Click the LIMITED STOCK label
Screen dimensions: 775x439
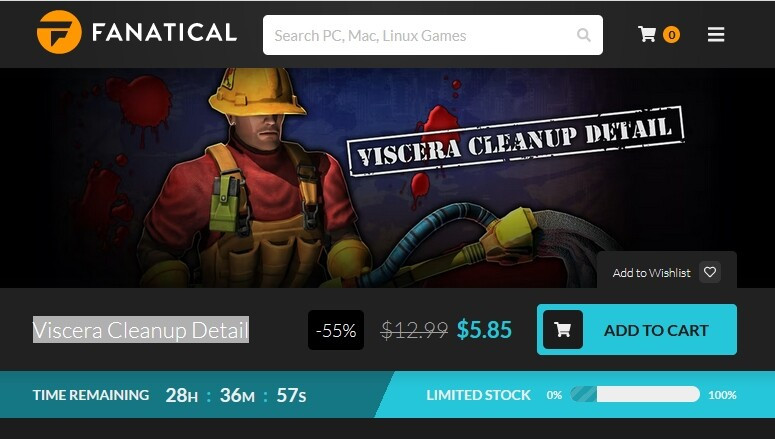[478, 395]
